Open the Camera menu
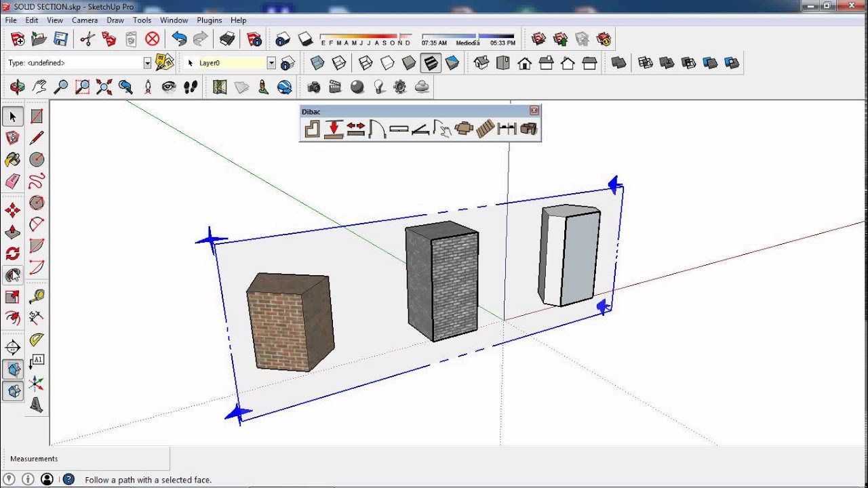Viewport: 868px width, 488px height. 85,20
